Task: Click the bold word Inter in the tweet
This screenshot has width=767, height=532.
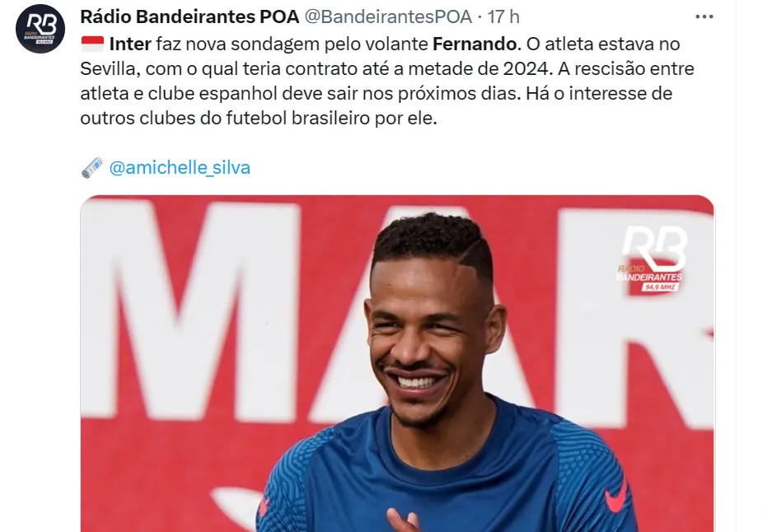Action: pyautogui.click(x=130, y=44)
